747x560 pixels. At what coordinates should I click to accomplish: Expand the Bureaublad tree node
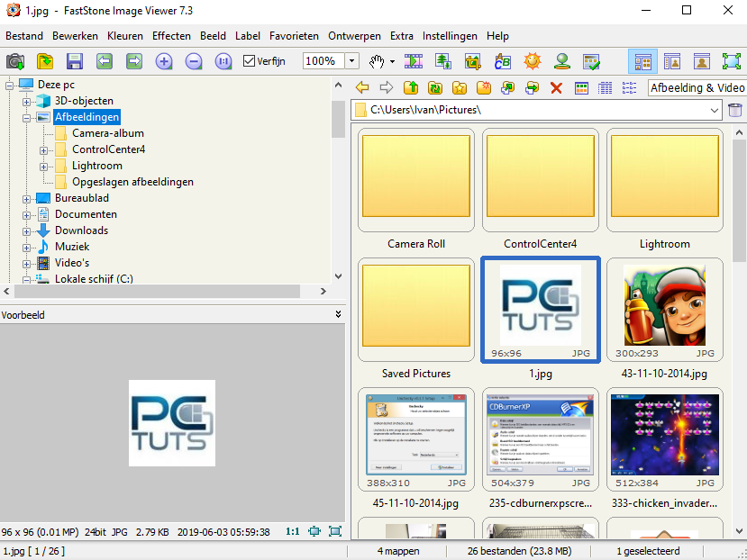pyautogui.click(x=27, y=198)
